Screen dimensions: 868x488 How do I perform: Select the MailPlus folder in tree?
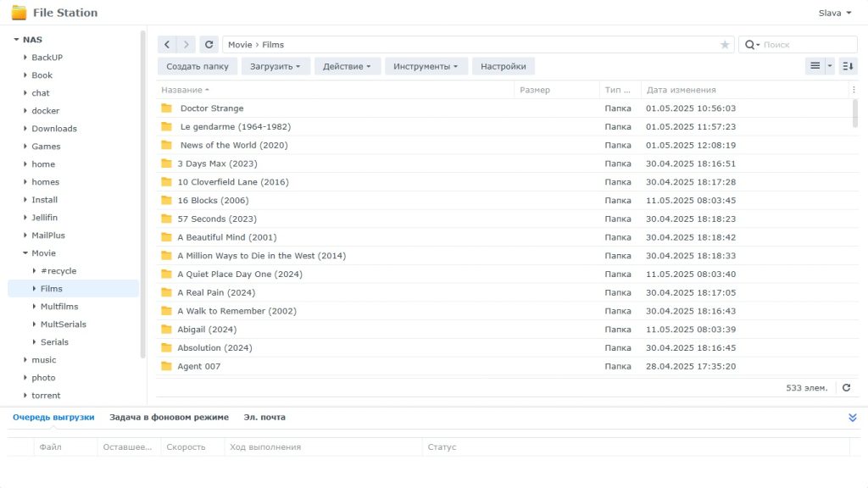coord(48,236)
